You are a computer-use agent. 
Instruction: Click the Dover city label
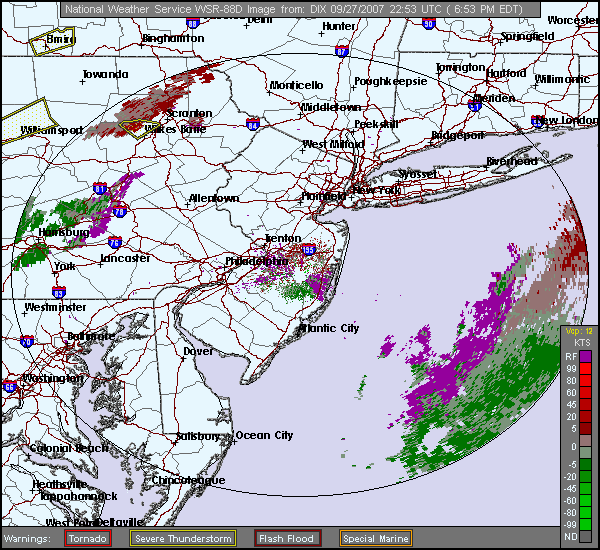pos(198,351)
